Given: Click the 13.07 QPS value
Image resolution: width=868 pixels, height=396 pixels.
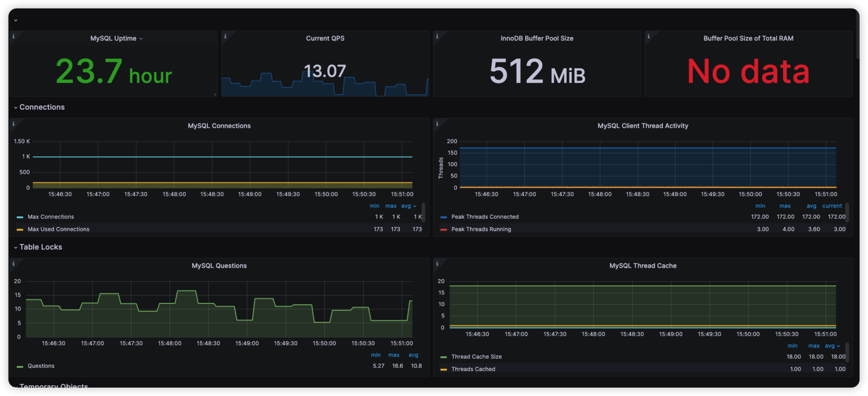Looking at the screenshot, I should [x=325, y=71].
